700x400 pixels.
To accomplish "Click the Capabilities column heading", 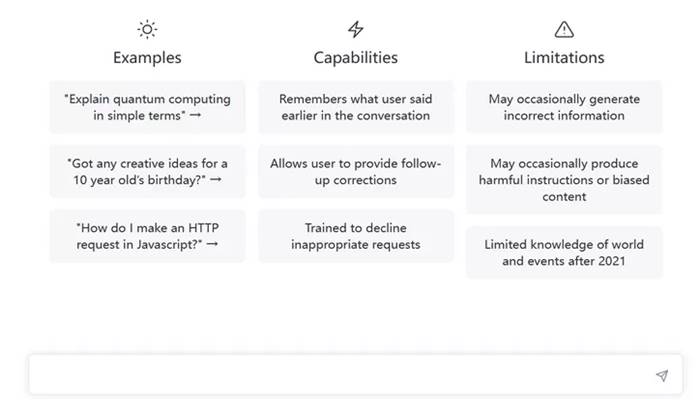I will [356, 58].
